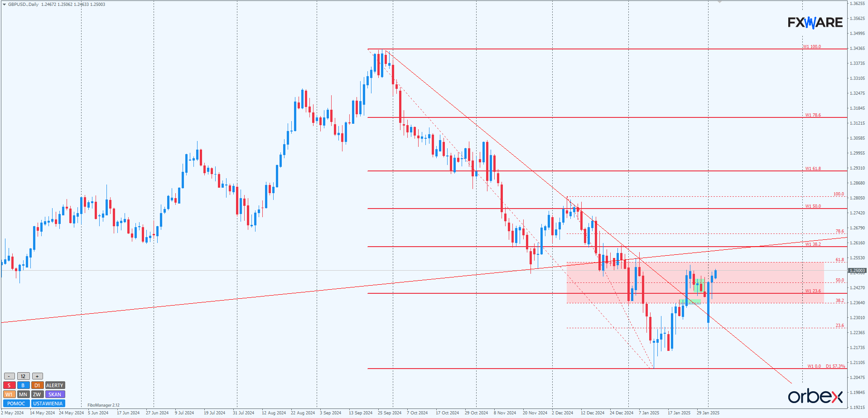The image size is (868, 418).
Task: Toggle the W1 weekly Fibonacci levels
Action: [x=9, y=394]
